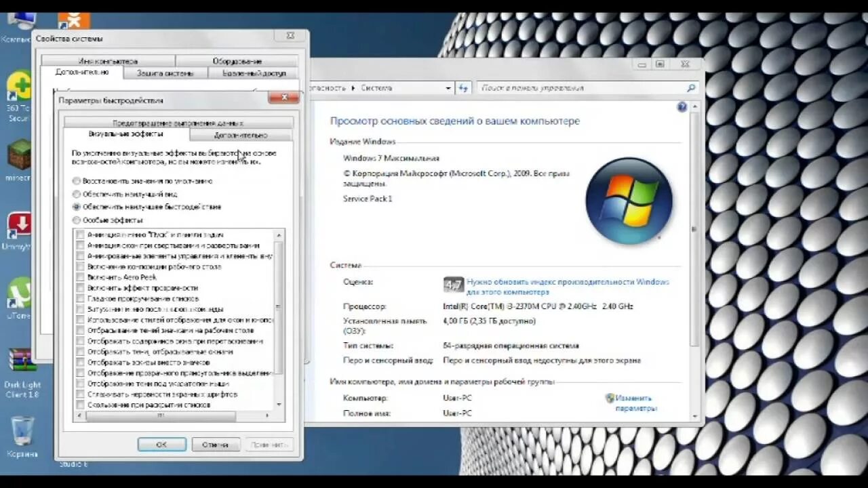Switch to the "Оборудование" tab

pos(237,61)
